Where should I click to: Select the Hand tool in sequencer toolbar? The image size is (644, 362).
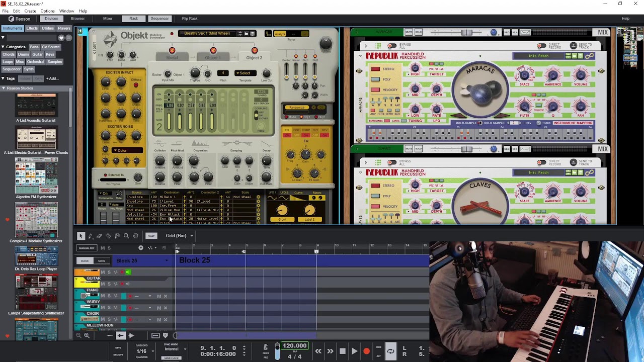pos(135,236)
